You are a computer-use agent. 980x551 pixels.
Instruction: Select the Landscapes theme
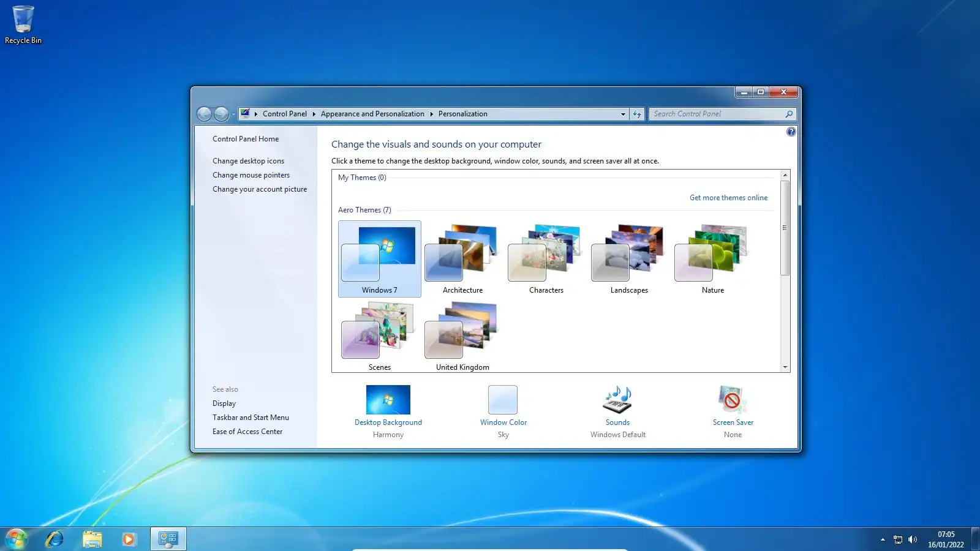click(629, 259)
